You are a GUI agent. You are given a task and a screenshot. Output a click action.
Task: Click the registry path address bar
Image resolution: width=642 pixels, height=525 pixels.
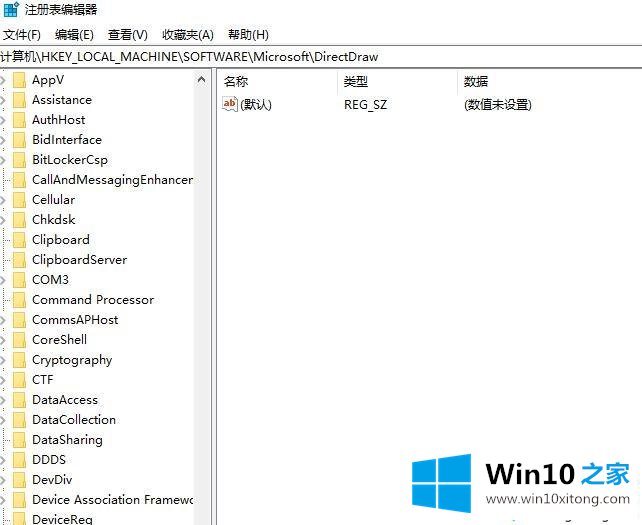[x=321, y=57]
